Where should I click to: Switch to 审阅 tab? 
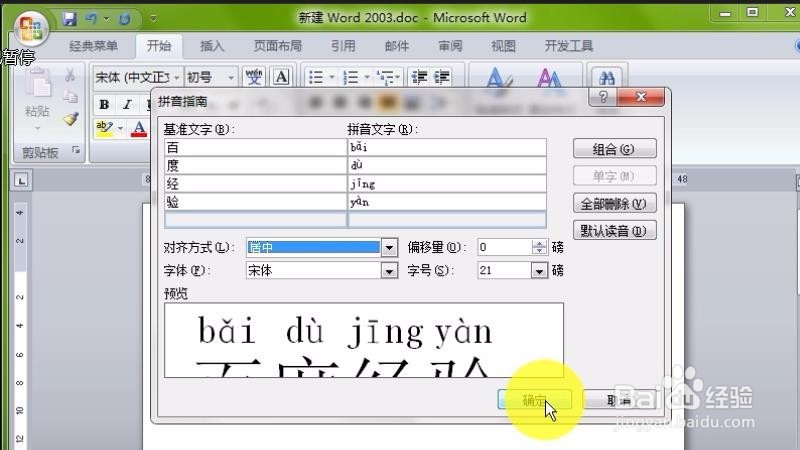click(451, 46)
